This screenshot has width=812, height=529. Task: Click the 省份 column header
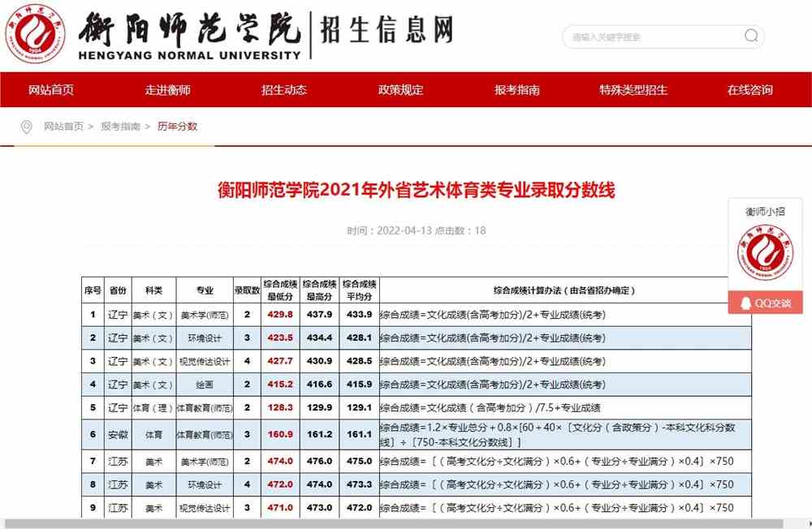[118, 290]
